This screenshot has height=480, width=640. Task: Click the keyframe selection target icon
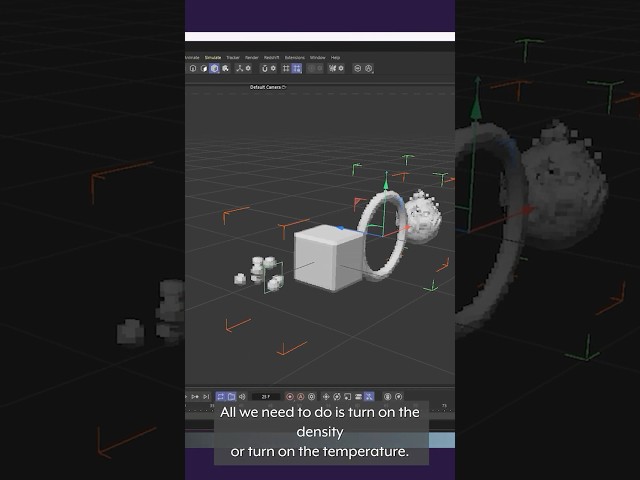[312, 397]
